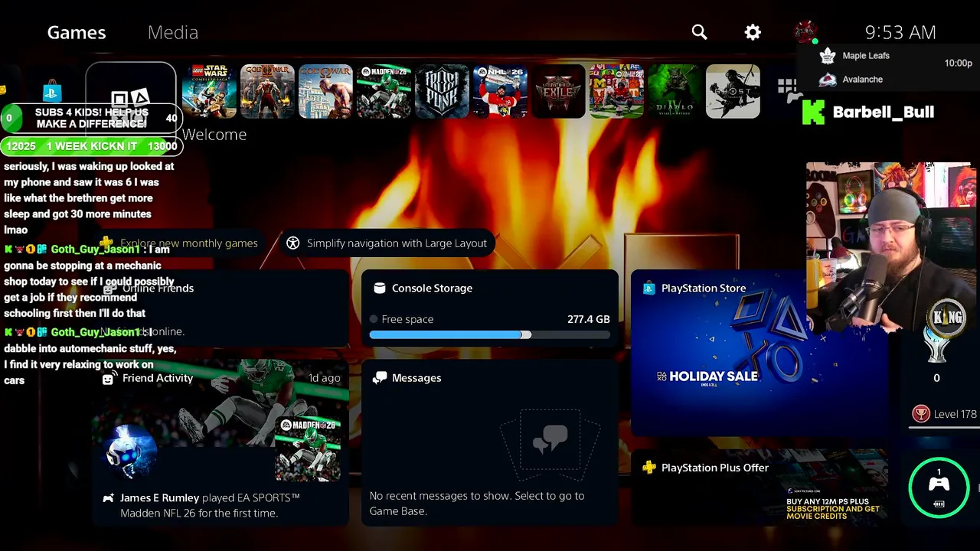Open the Console Storage card
980x551 pixels.
pos(490,308)
